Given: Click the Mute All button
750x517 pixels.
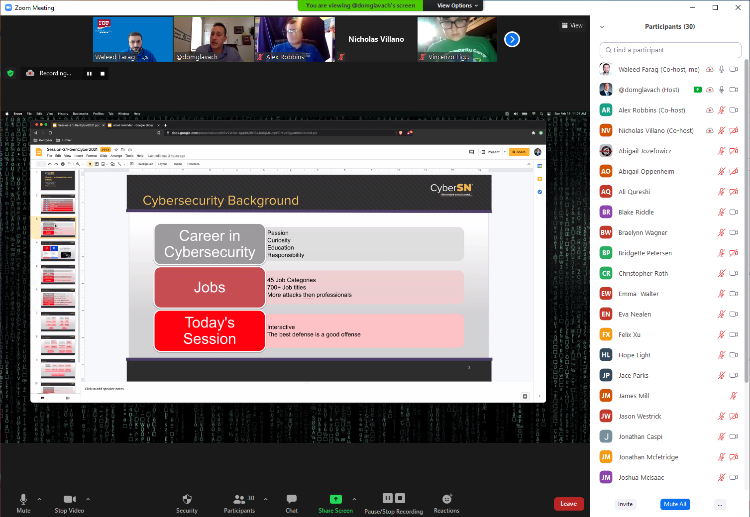Looking at the screenshot, I should pos(675,504).
